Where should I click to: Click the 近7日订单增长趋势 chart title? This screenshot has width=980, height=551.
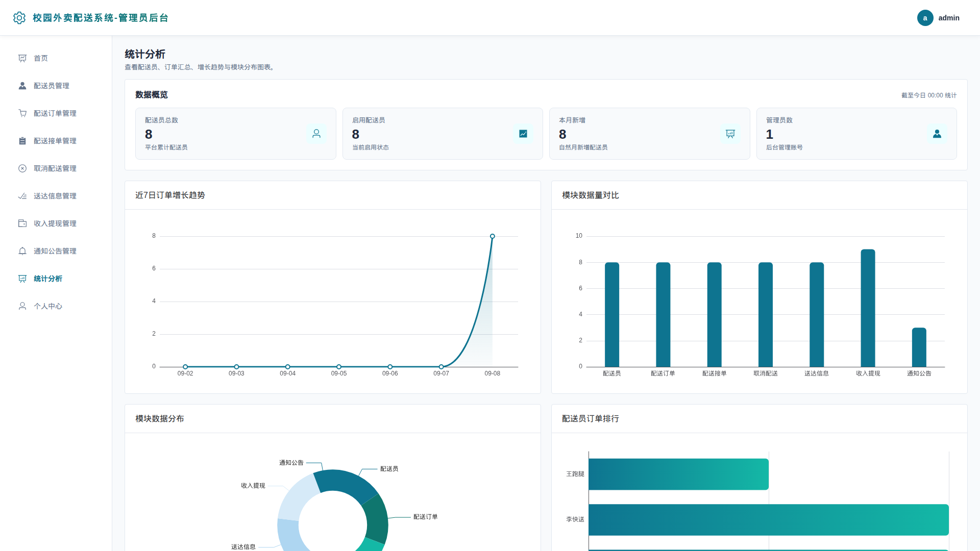[x=170, y=195]
